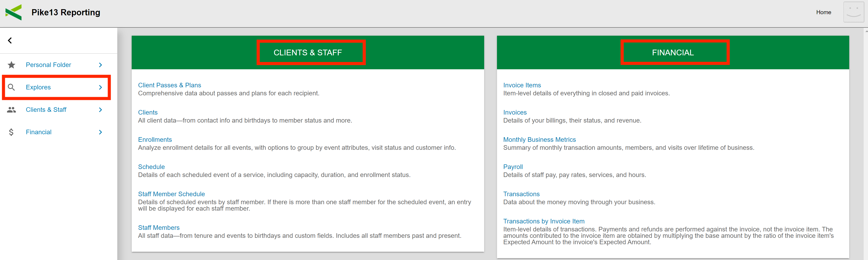Open the Enrollments report link
Image resolution: width=868 pixels, height=260 pixels.
point(155,140)
